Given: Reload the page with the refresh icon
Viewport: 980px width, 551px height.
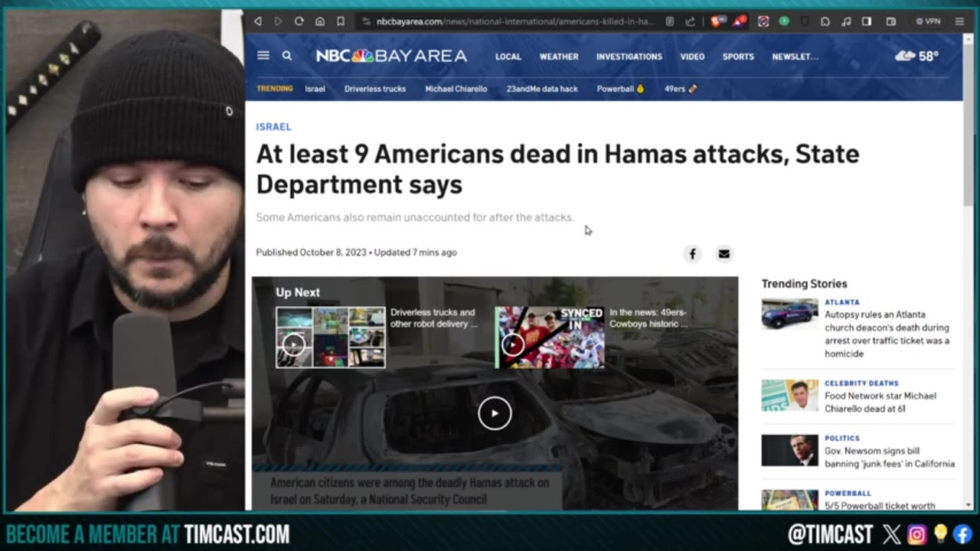Looking at the screenshot, I should [x=299, y=21].
